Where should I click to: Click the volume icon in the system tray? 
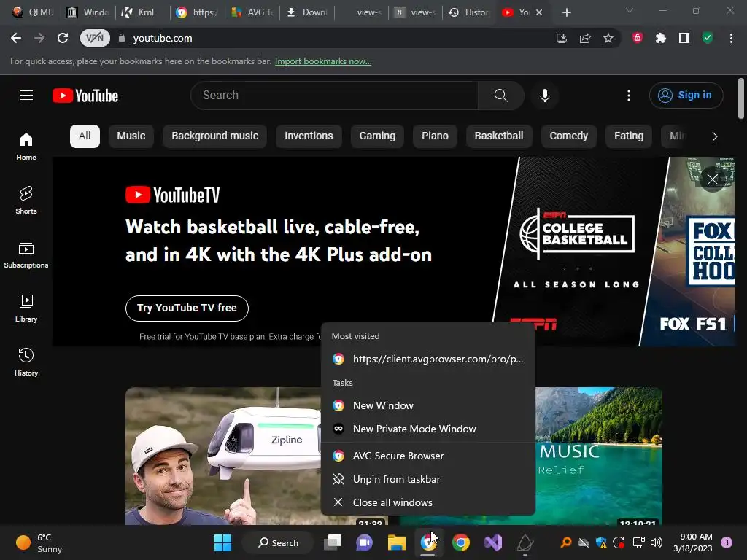(x=657, y=542)
